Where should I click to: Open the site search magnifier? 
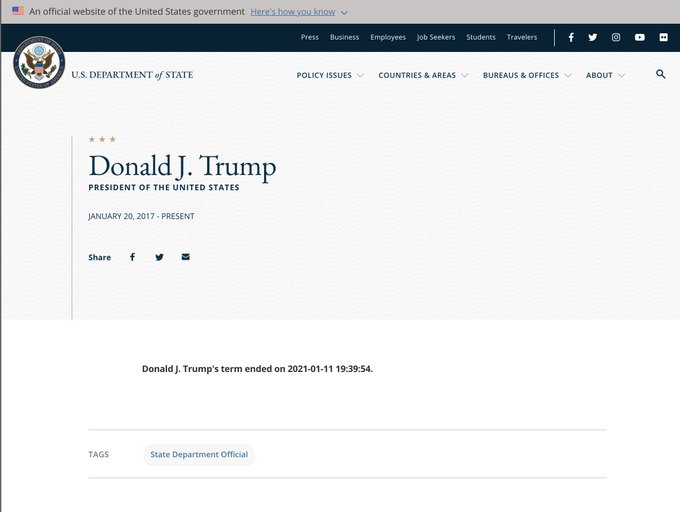click(x=660, y=74)
